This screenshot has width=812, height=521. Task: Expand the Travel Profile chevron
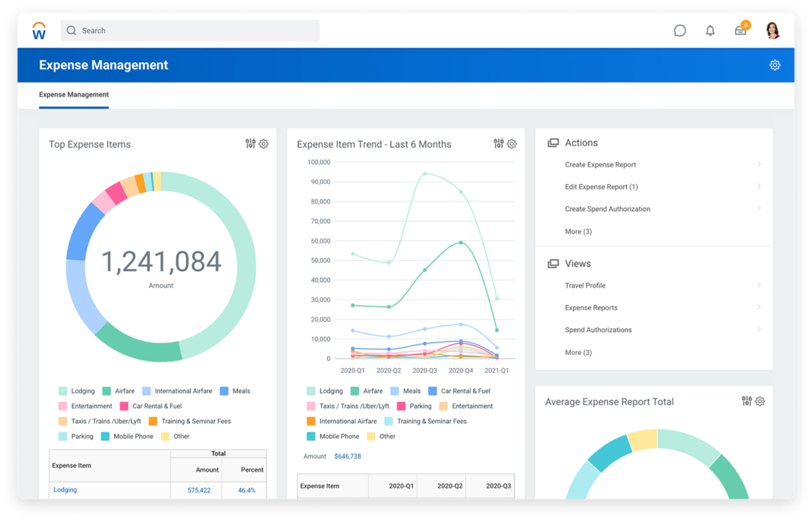(758, 285)
